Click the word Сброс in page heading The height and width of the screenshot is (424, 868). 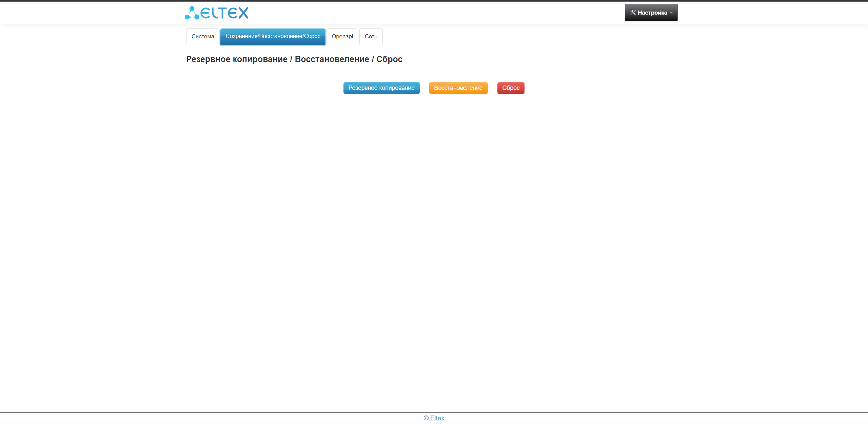click(x=389, y=59)
